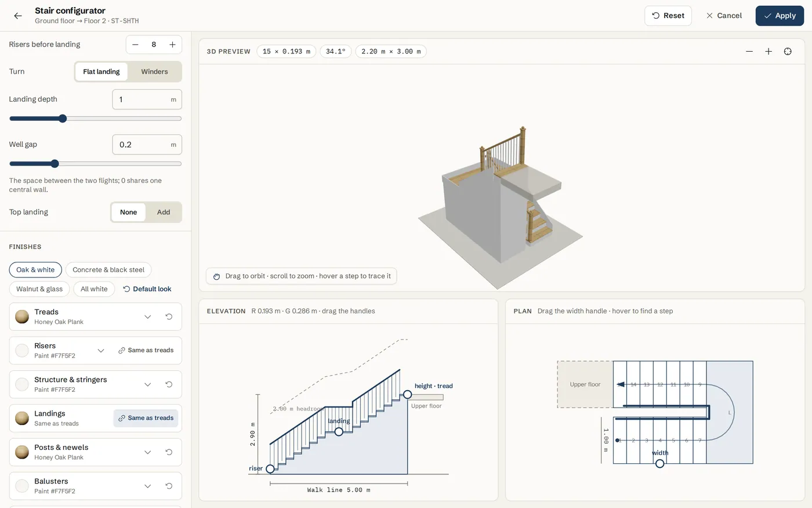
Task: Click the Posts & newels color swatch
Action: click(22, 452)
